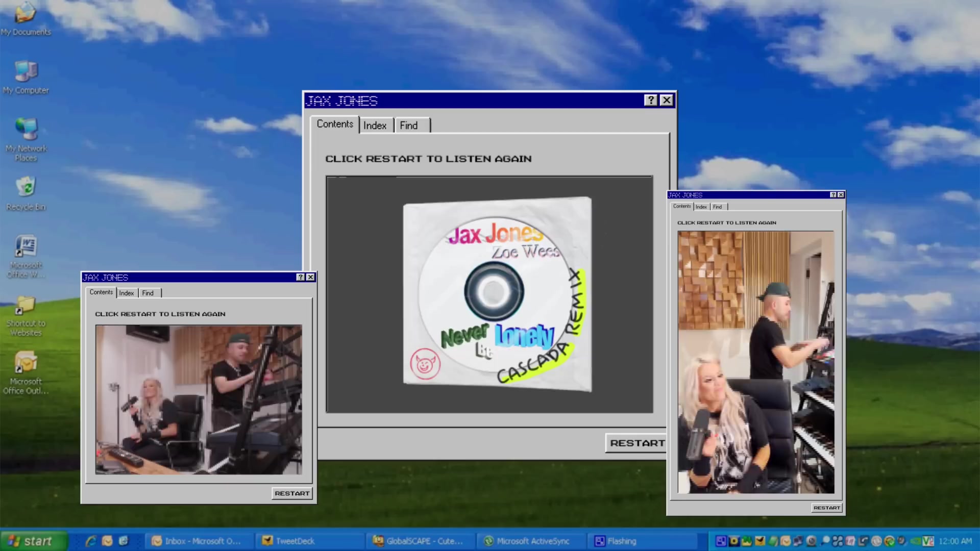The width and height of the screenshot is (980, 551).
Task: Click the green checkmark tray icon
Action: [x=890, y=541]
